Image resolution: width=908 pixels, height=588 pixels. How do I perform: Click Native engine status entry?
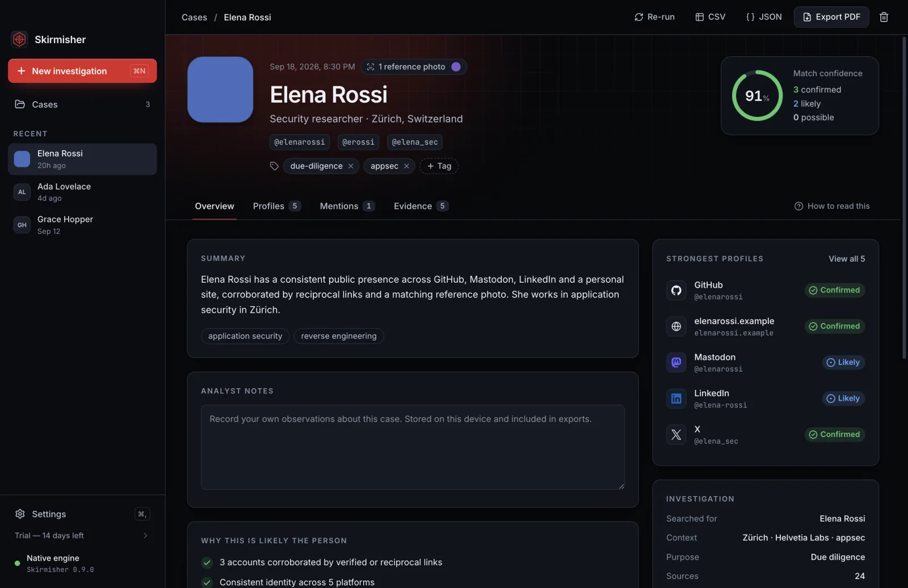point(82,564)
